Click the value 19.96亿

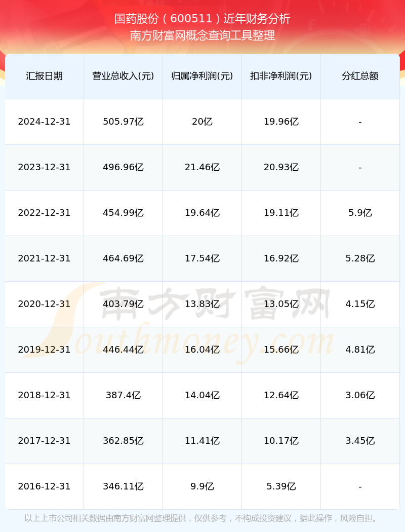coord(281,122)
